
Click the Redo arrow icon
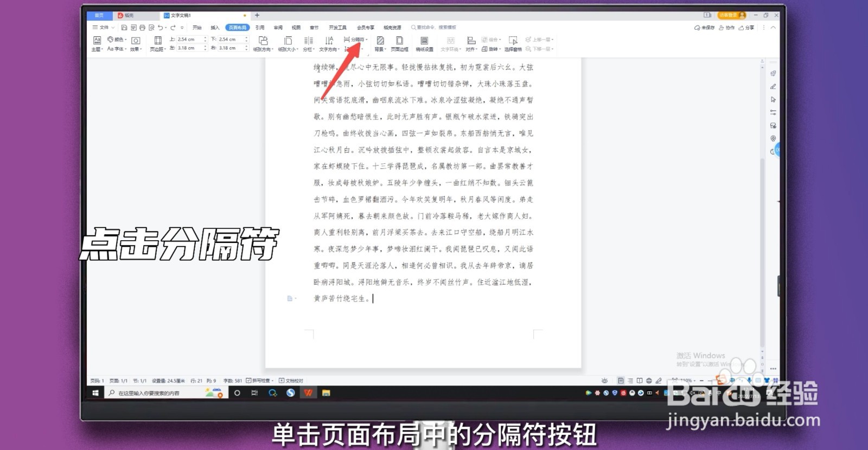click(173, 28)
